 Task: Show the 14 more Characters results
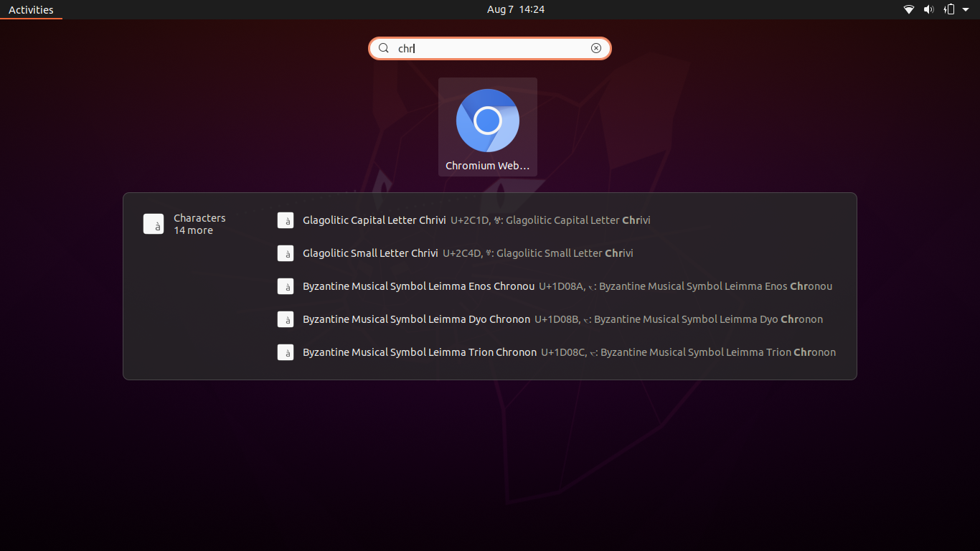coord(193,230)
